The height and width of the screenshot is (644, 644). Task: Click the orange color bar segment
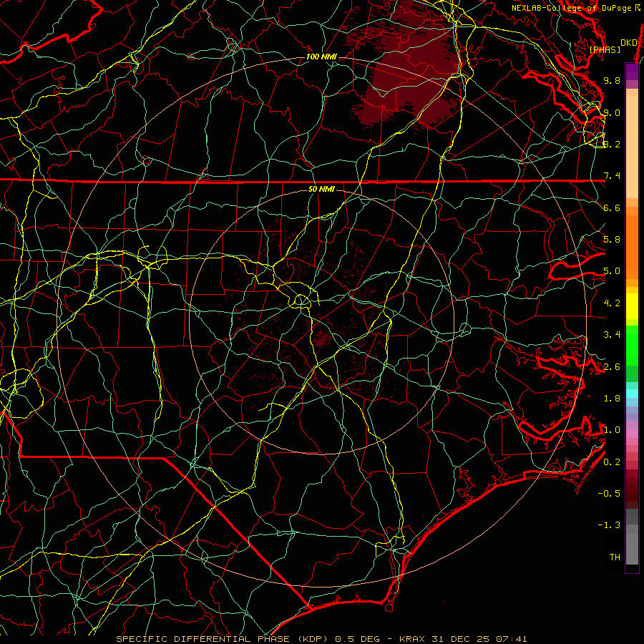pyautogui.click(x=632, y=248)
